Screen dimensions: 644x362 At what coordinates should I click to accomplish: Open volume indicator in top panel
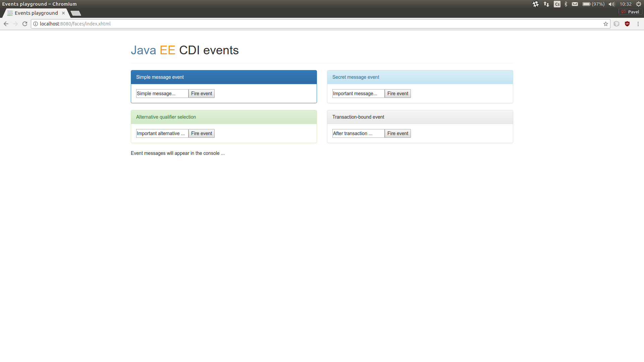click(x=612, y=4)
